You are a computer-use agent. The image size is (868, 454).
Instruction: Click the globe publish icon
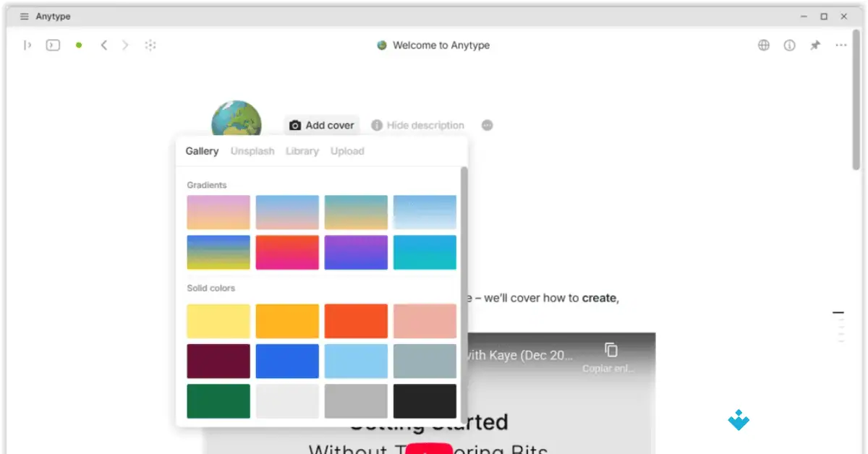tap(764, 45)
